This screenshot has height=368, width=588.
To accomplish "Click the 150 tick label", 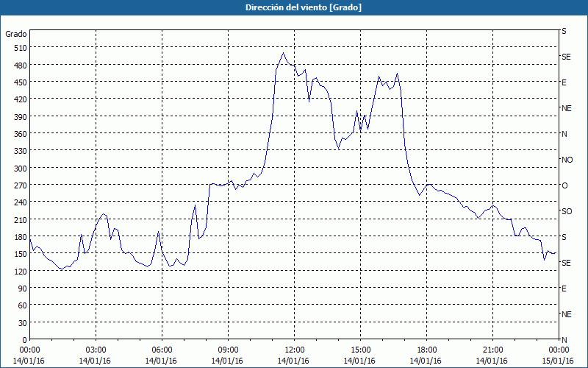I will point(21,254).
